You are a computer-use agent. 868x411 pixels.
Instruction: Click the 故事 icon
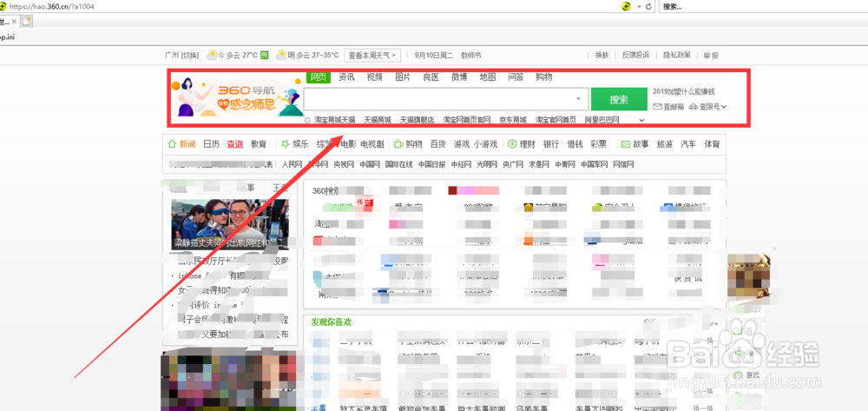[626, 144]
